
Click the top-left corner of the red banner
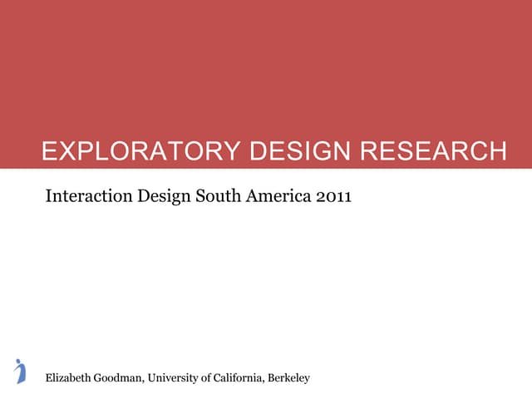(3, 3)
